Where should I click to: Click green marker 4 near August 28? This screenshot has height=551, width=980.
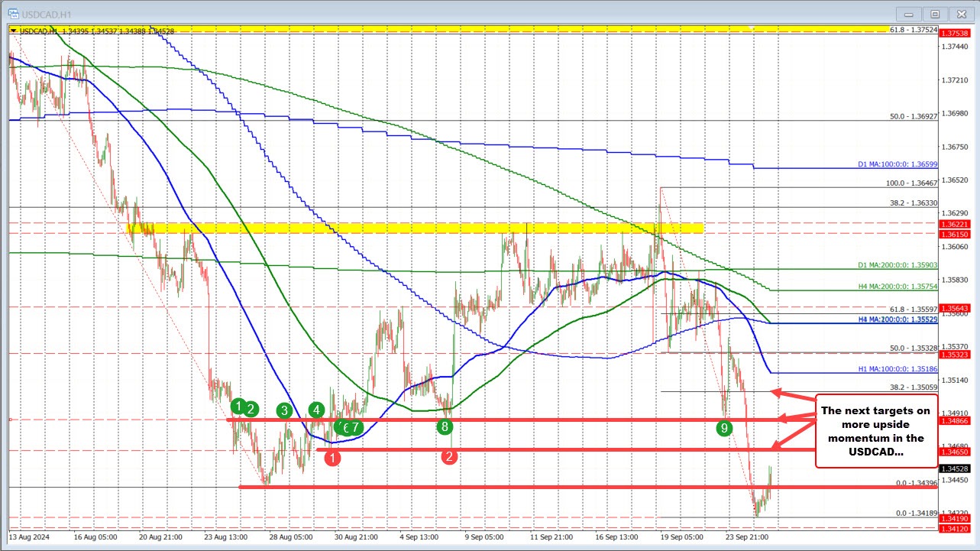(315, 410)
